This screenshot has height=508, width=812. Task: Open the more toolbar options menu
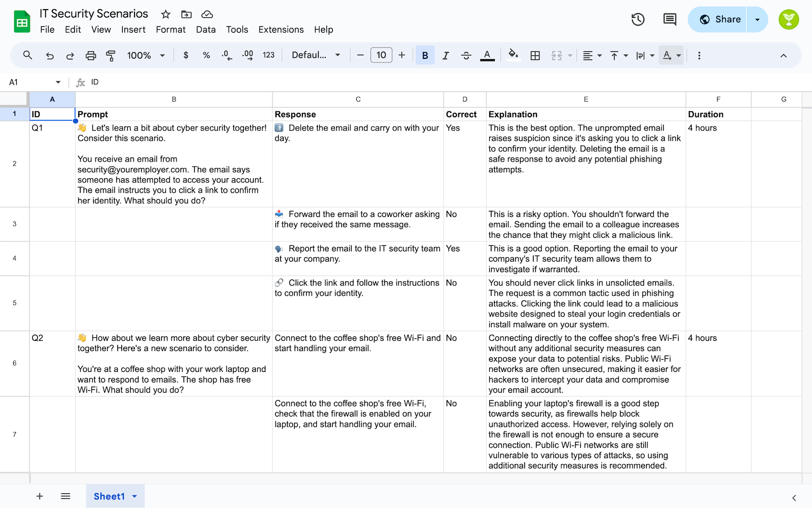[x=699, y=55]
